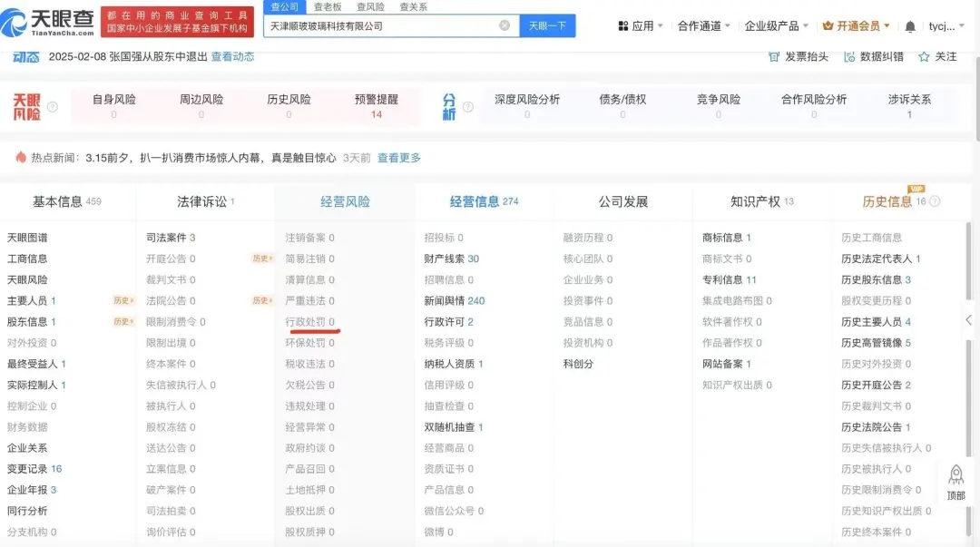Click the hot news flame icon
Viewport: 980px width, 547px height.
pos(21,158)
